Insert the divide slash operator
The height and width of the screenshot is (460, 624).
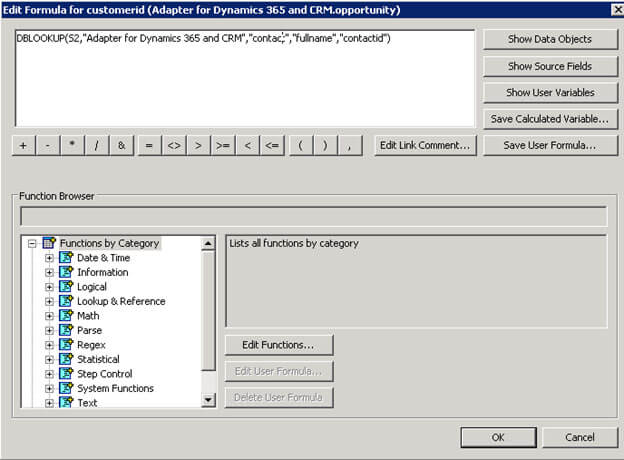[97, 146]
